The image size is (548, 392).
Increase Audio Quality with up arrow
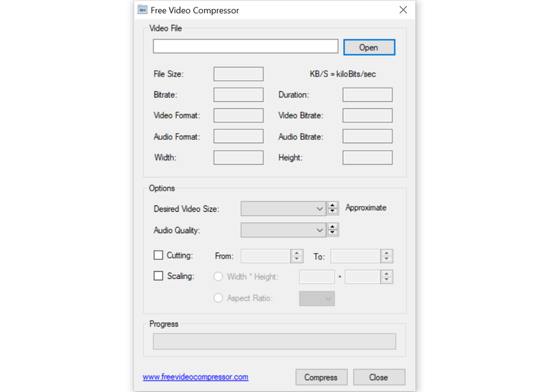332,227
